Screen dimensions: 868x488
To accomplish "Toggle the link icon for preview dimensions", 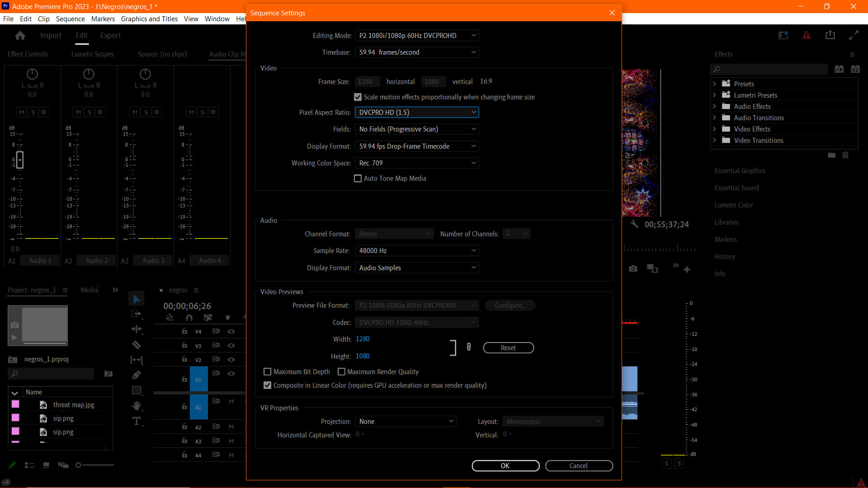I will click(469, 347).
